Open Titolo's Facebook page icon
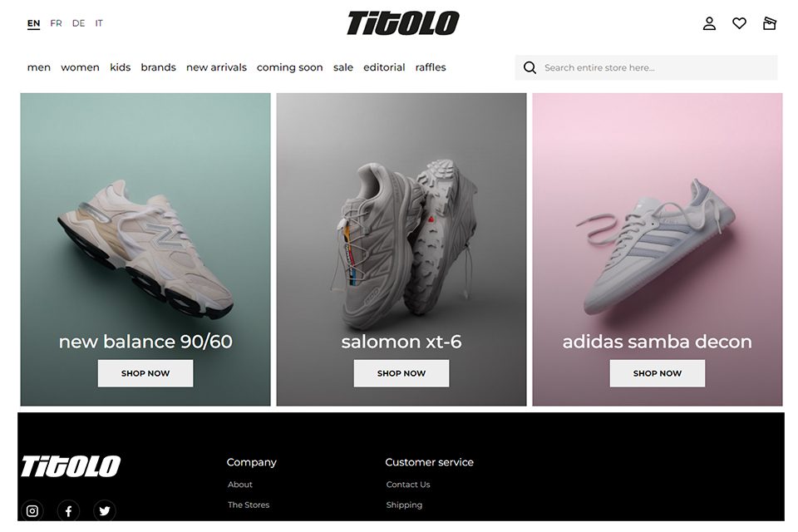Screen dimensions: 798x532 (68, 510)
